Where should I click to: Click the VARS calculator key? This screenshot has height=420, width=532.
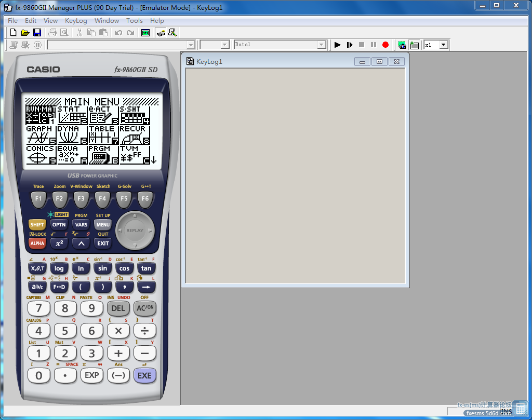81,224
